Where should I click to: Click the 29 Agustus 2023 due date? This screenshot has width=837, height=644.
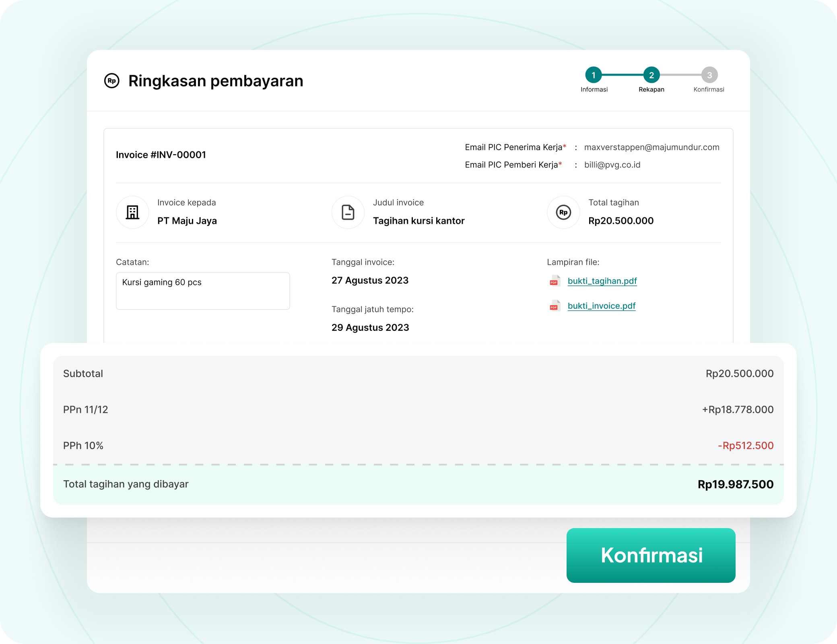pos(370,328)
